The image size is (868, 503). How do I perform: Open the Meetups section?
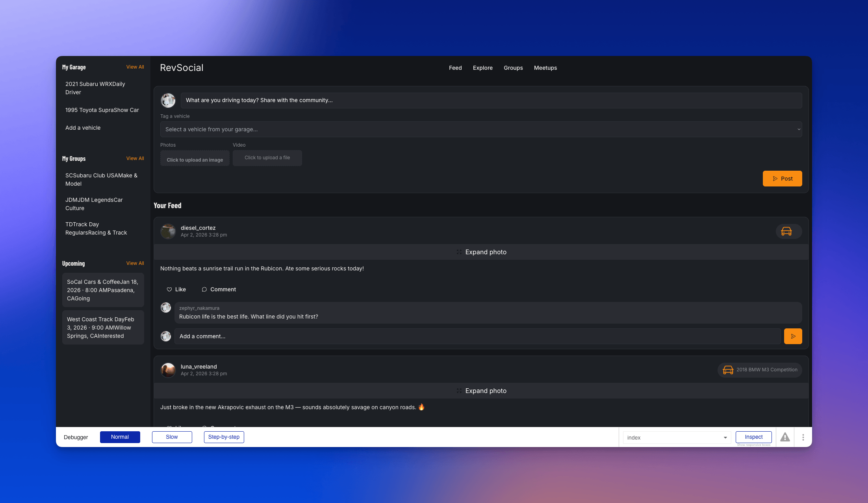coord(545,68)
